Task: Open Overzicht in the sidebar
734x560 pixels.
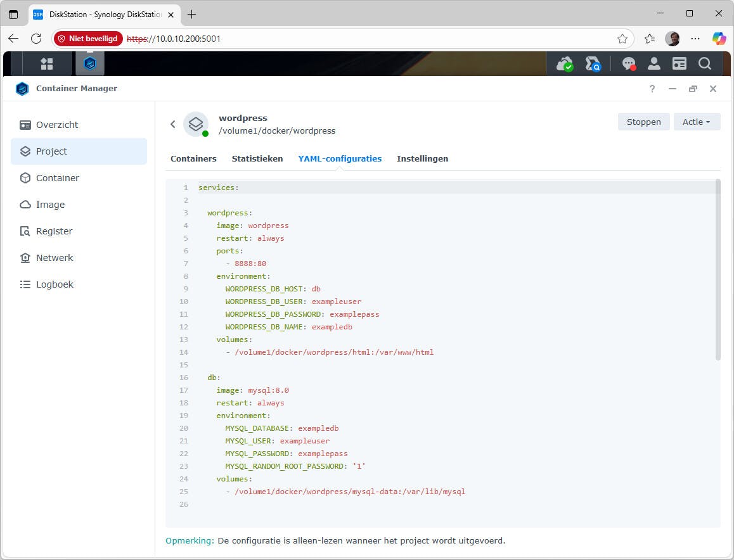Action: (x=57, y=125)
